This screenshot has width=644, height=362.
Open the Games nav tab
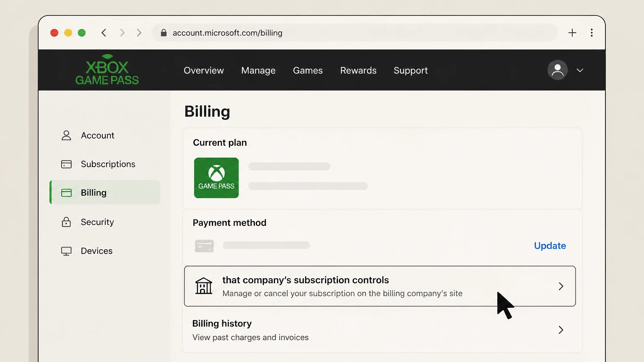[x=308, y=70]
